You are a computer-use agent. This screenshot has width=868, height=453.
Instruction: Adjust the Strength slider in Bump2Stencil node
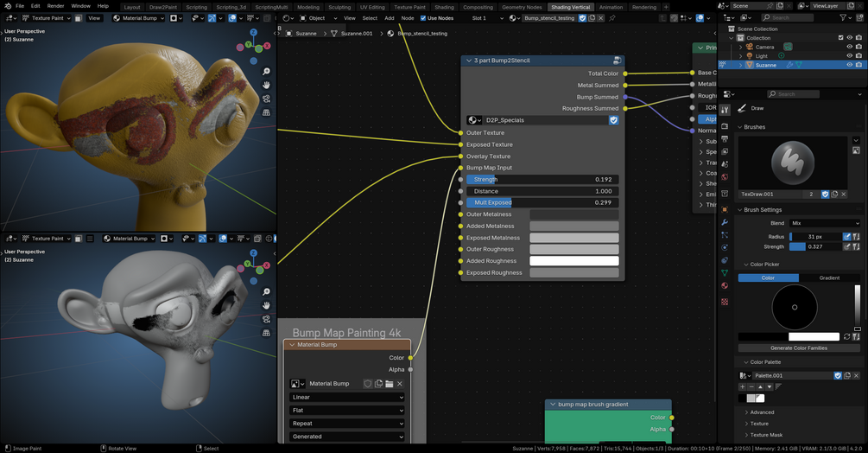click(x=542, y=180)
